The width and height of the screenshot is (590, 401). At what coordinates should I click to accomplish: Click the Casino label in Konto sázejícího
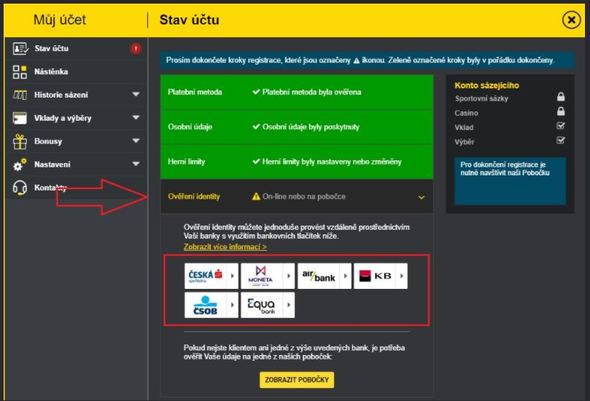[466, 113]
